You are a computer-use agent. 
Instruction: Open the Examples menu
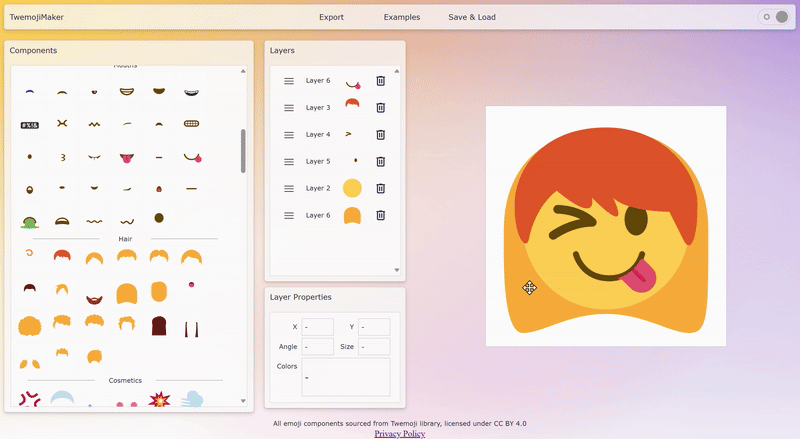[x=401, y=17]
